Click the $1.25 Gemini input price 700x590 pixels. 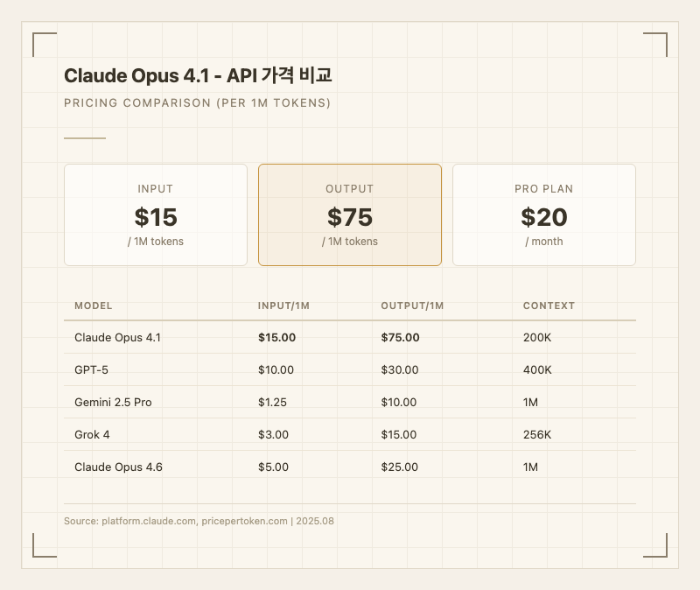pos(273,403)
